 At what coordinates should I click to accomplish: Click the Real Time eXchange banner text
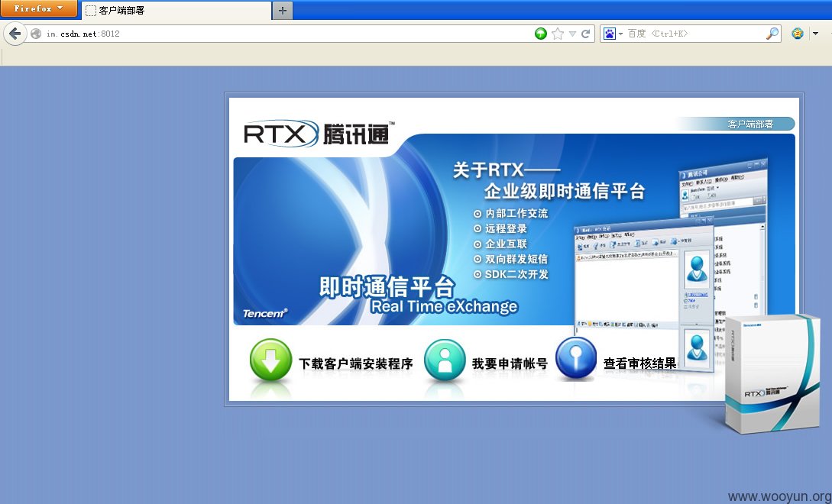pyautogui.click(x=444, y=306)
